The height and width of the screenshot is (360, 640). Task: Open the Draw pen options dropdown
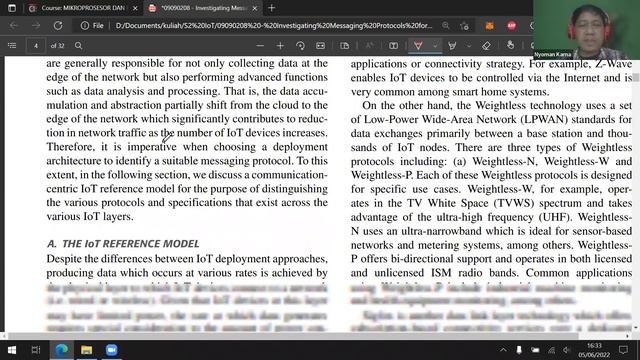click(x=435, y=46)
